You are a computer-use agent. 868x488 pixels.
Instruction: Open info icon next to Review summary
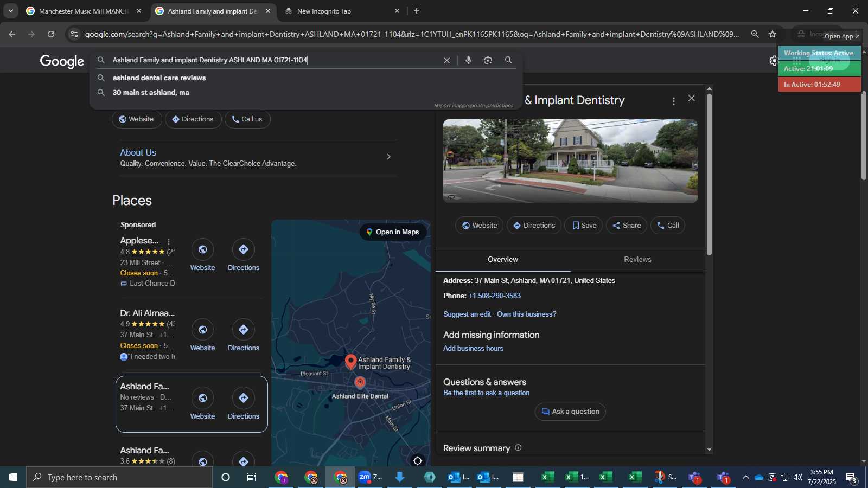(x=518, y=448)
